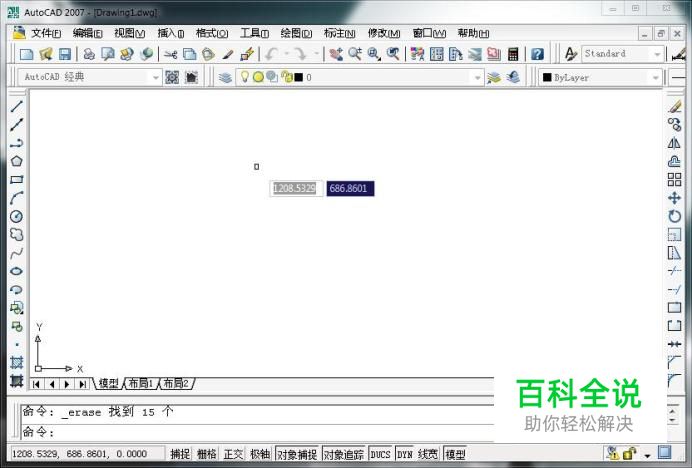Open the Help question mark icon
This screenshot has width=692, height=468.
tap(537, 54)
